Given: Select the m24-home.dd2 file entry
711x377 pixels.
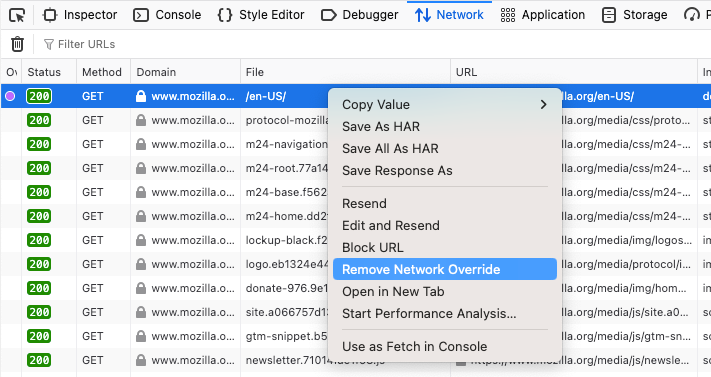Looking at the screenshot, I should point(287,216).
